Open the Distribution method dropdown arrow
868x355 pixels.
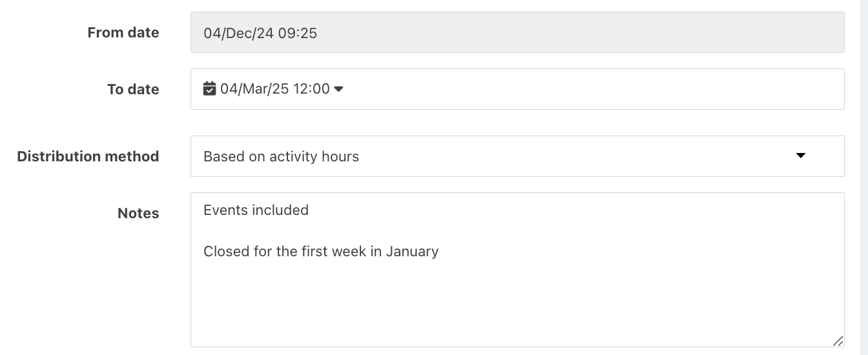pos(801,156)
